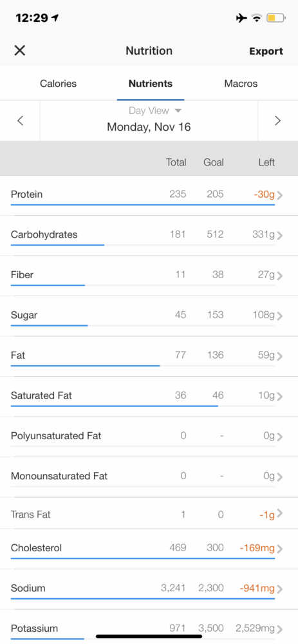Select the Monday, Nov 16 date
The height and width of the screenshot is (644, 298).
149,127
